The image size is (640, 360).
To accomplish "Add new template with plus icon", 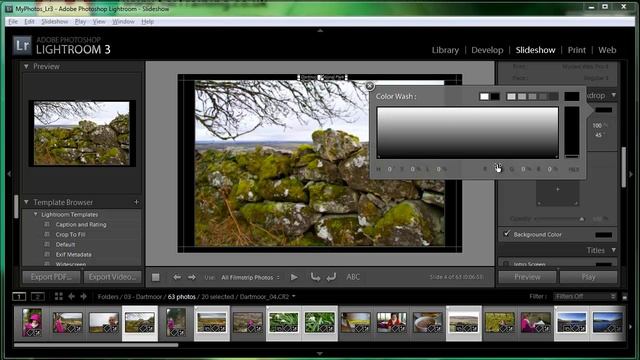I will 136,202.
